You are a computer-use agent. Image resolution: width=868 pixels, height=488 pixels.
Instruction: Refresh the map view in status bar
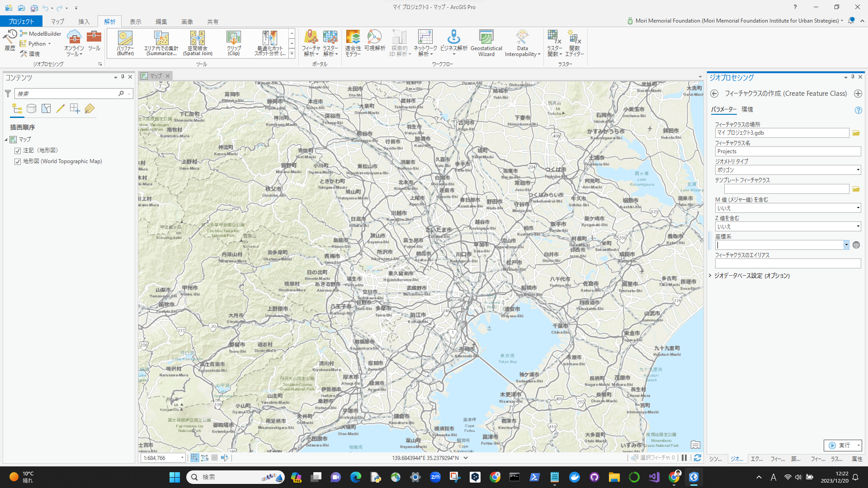[x=697, y=458]
